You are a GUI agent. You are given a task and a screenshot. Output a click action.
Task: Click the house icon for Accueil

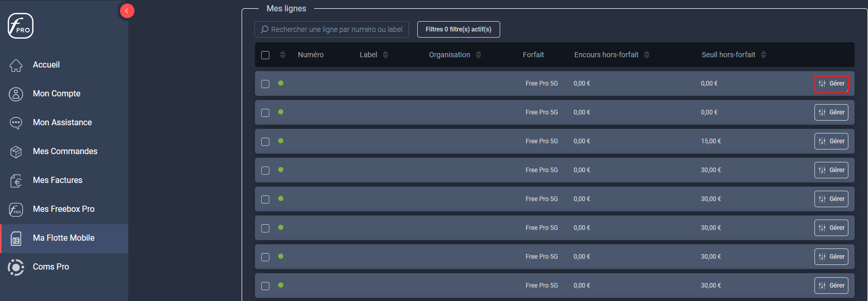pyautogui.click(x=16, y=65)
